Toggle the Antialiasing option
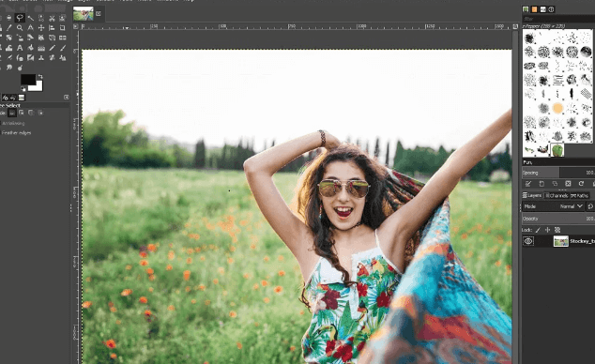The width and height of the screenshot is (595, 364). (13, 123)
